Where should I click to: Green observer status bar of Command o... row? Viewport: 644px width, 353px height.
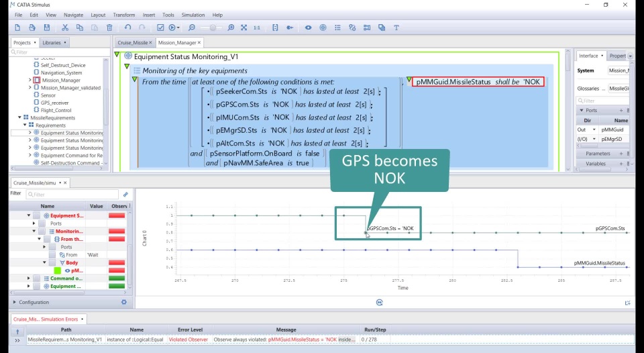(117, 279)
